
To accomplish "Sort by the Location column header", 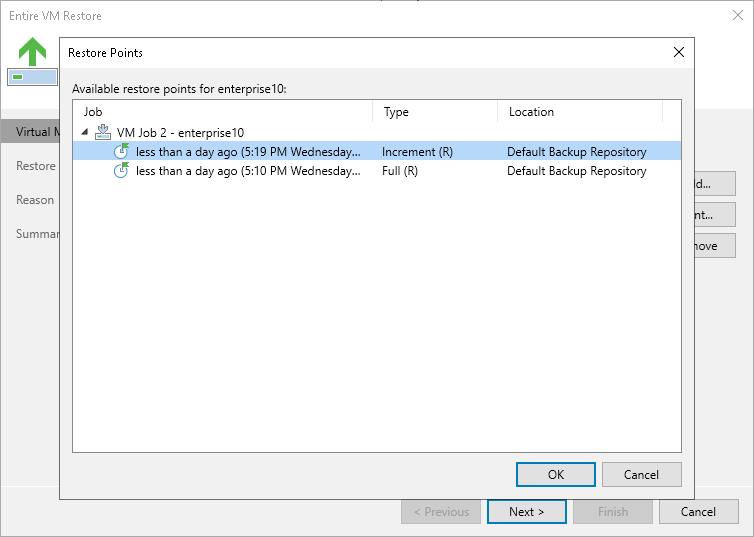I will point(580,112).
